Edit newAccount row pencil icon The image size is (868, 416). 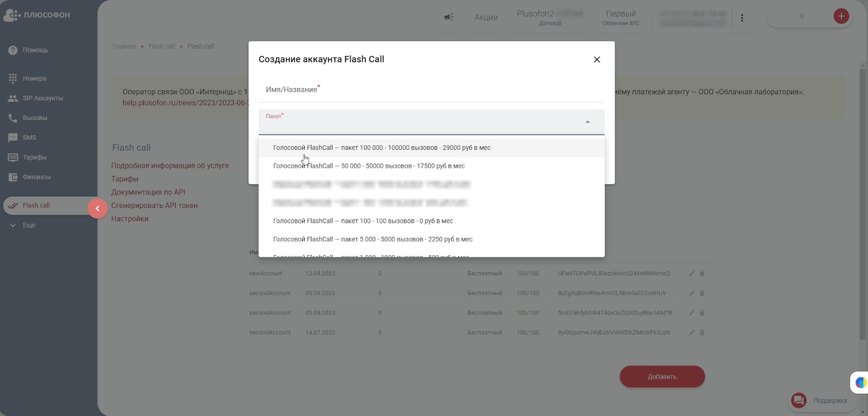click(x=692, y=274)
